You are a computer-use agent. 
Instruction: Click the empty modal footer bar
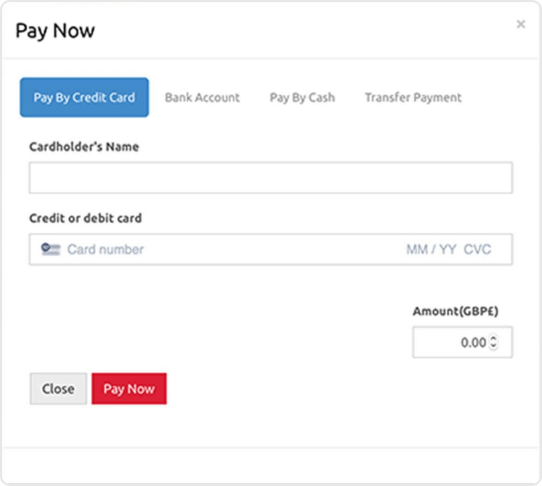271,466
